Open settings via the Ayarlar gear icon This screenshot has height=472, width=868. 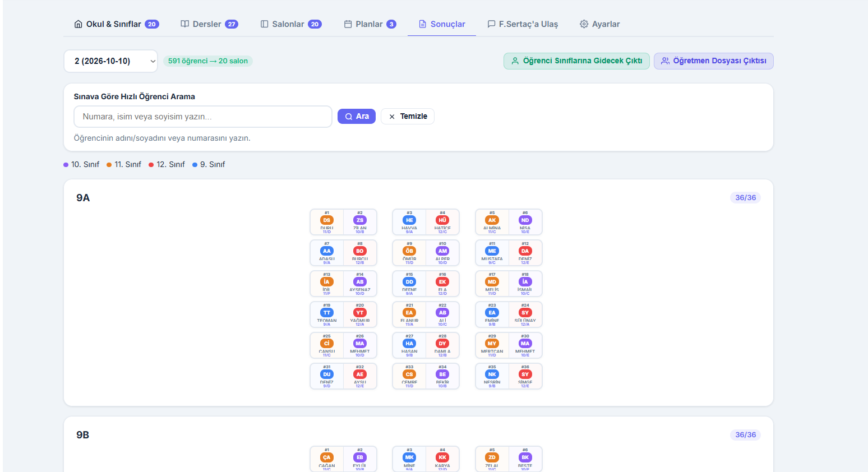[x=584, y=24]
